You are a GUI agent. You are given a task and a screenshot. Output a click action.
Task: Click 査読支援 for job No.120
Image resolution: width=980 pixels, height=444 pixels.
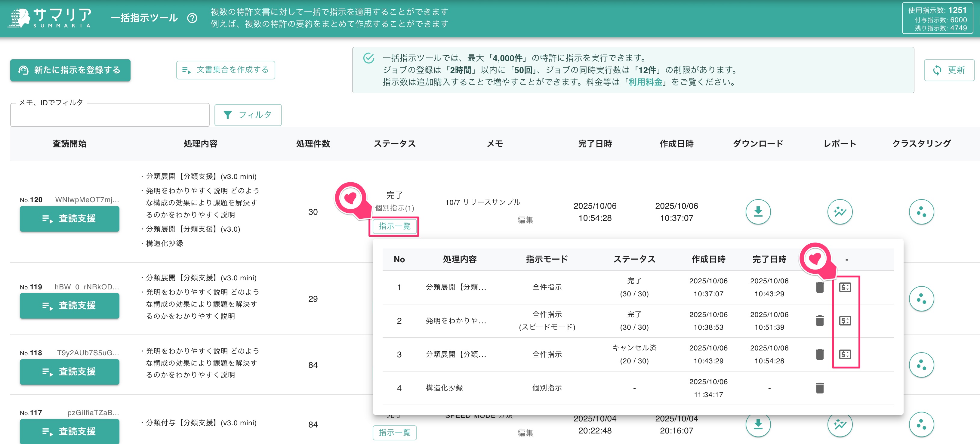pos(69,219)
